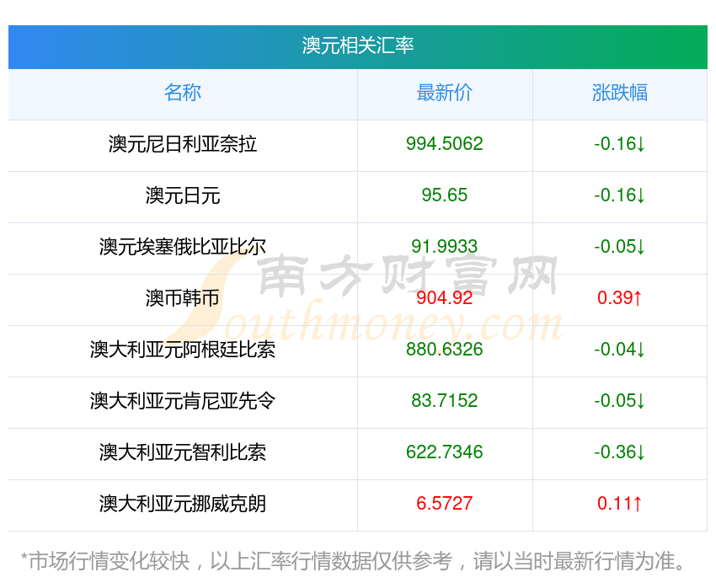Click the price 904.92

coord(444,298)
